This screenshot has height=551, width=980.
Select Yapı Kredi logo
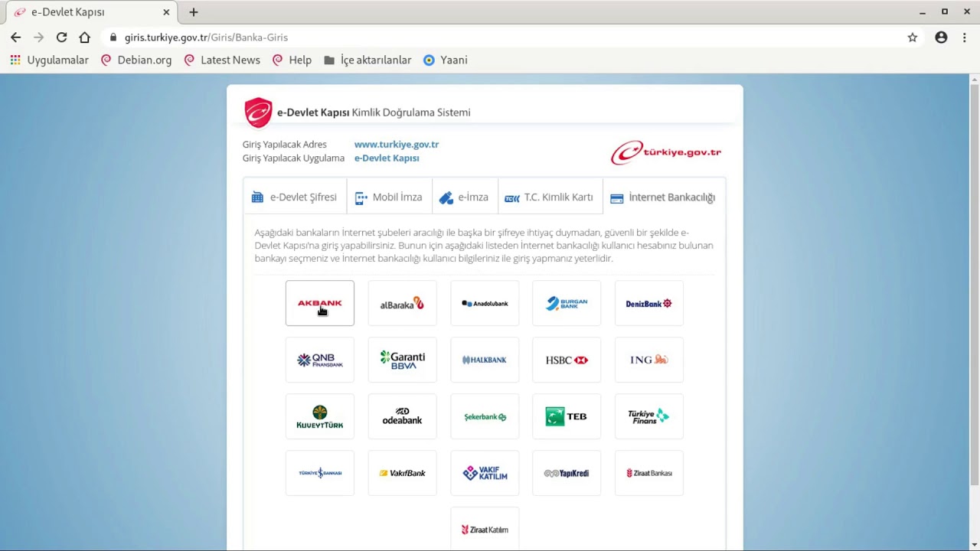tap(567, 473)
